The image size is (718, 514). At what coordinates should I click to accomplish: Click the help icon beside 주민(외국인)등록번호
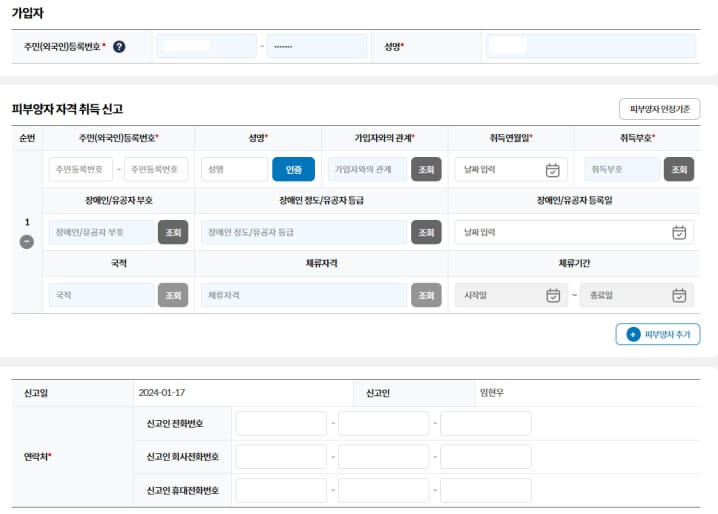[119, 47]
